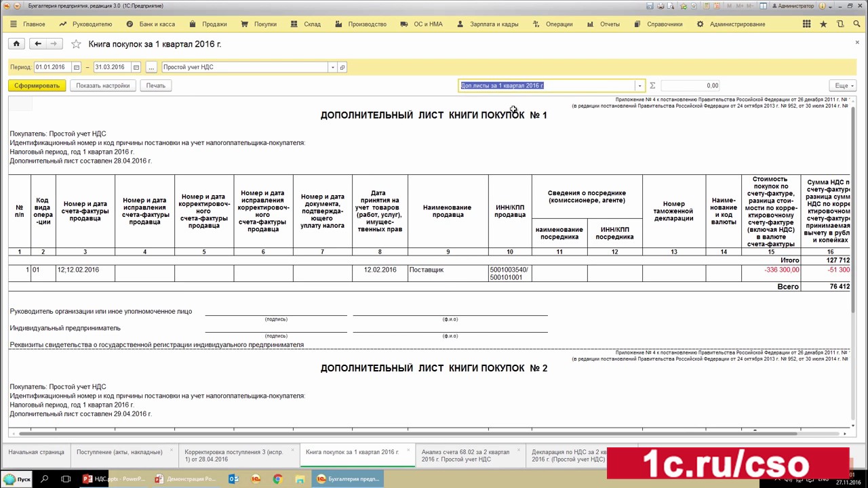The image size is (868, 488).
Task: Open the taskbar search magnifier
Action: pyautogui.click(x=44, y=479)
